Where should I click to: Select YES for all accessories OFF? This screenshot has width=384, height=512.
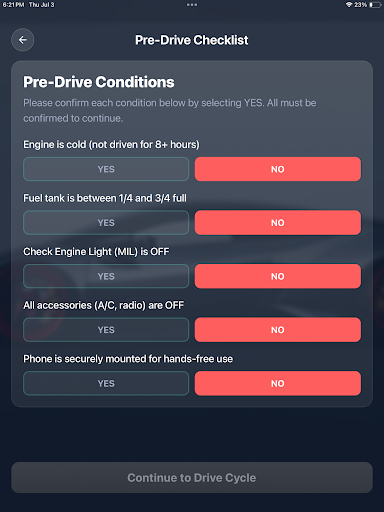click(x=106, y=330)
